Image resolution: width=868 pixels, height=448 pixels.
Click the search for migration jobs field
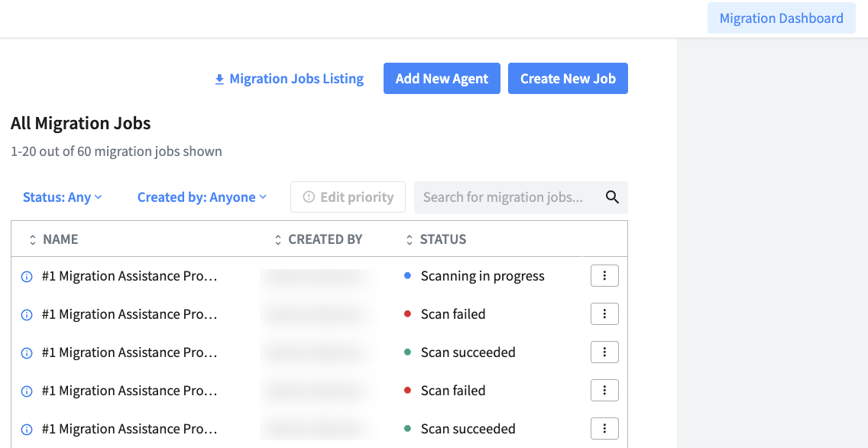click(504, 196)
